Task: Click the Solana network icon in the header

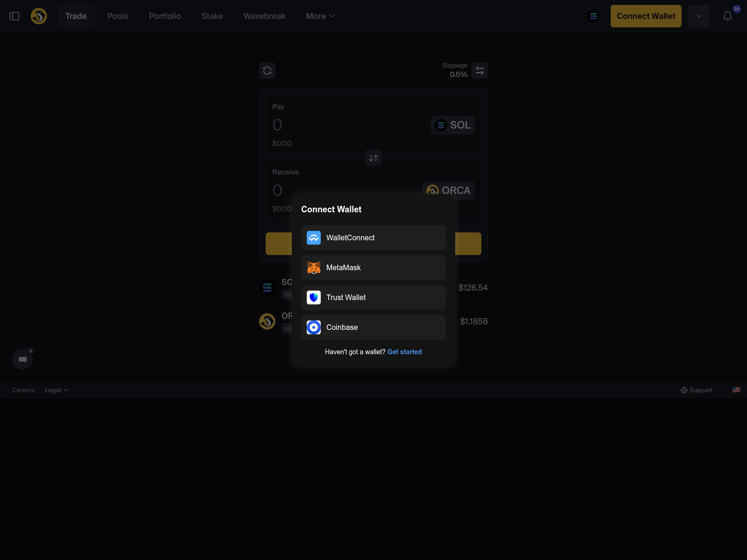Action: 593,16
